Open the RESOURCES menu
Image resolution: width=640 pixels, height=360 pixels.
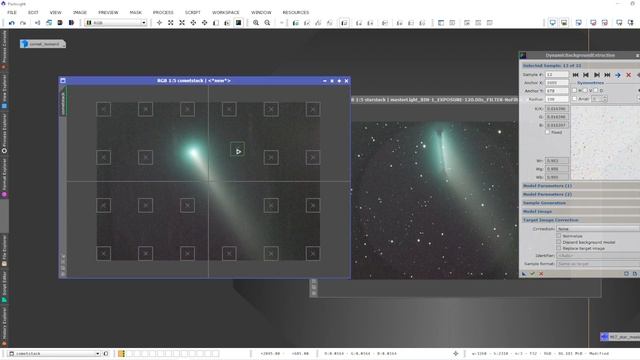[296, 13]
